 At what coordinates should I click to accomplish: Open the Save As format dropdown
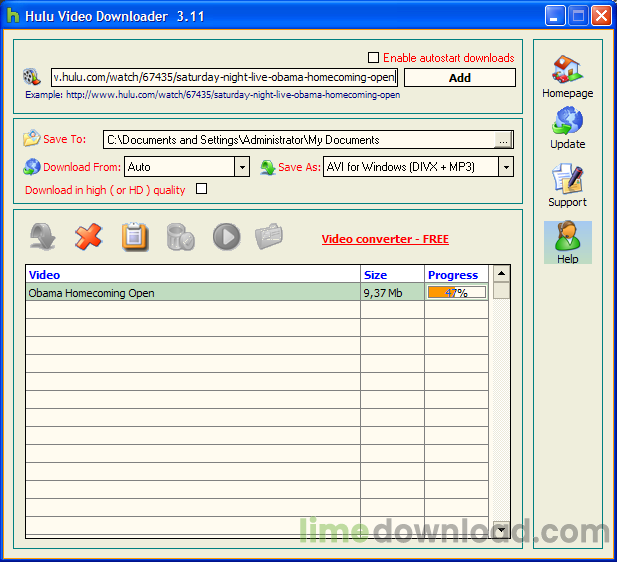(506, 167)
